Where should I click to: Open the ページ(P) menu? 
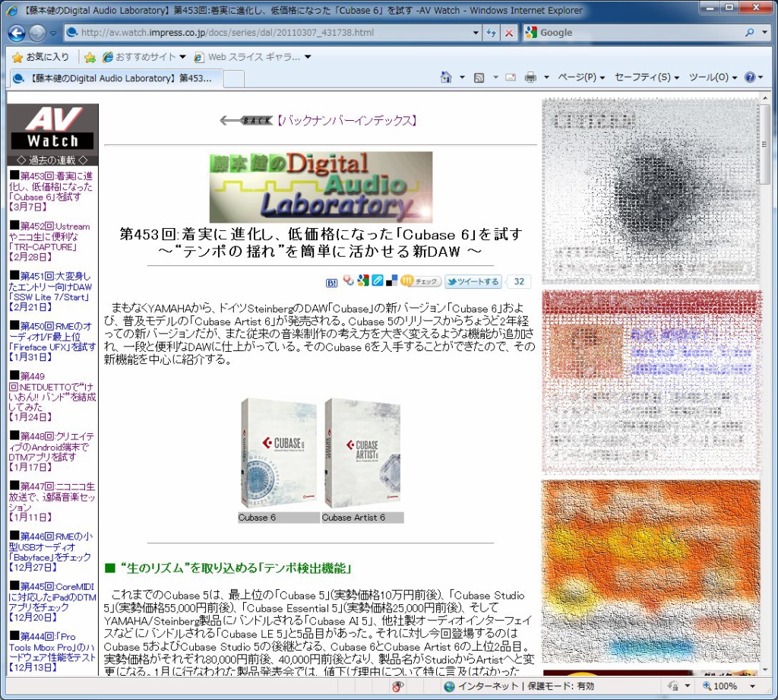[581, 78]
